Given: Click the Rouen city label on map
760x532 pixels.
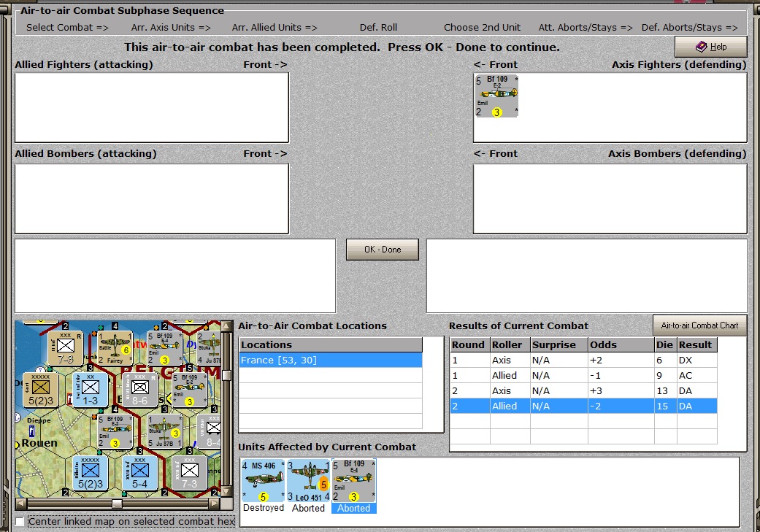Looking at the screenshot, I should (39, 443).
